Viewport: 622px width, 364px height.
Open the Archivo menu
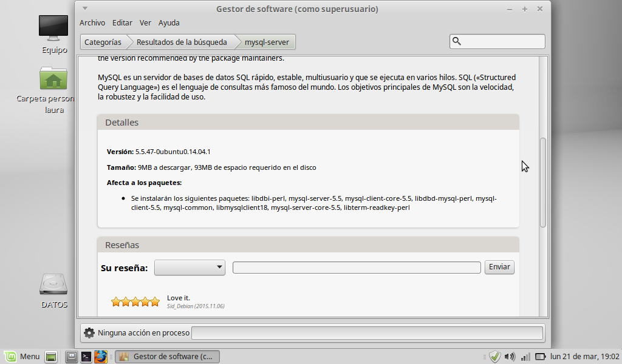[x=92, y=23]
